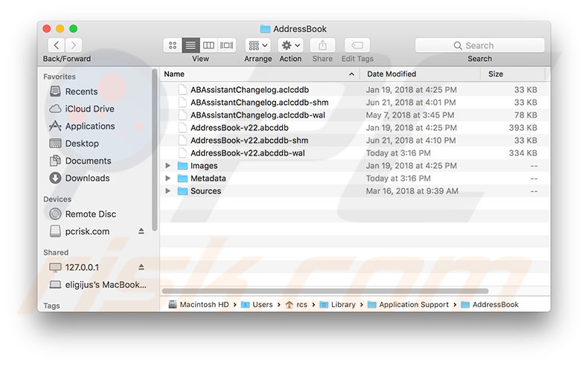Click Users in the path bar

(x=257, y=304)
